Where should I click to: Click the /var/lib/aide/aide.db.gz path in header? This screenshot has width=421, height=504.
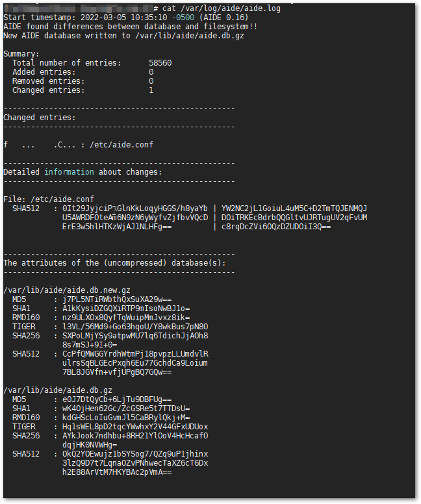click(x=190, y=36)
